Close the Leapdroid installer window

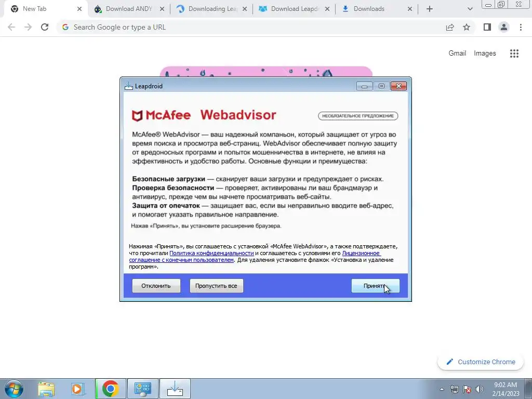[x=398, y=86]
